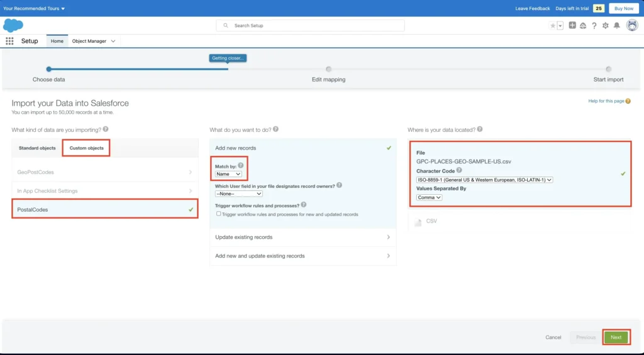Select the PostalCodes custom object
This screenshot has width=644, height=355.
coord(105,209)
